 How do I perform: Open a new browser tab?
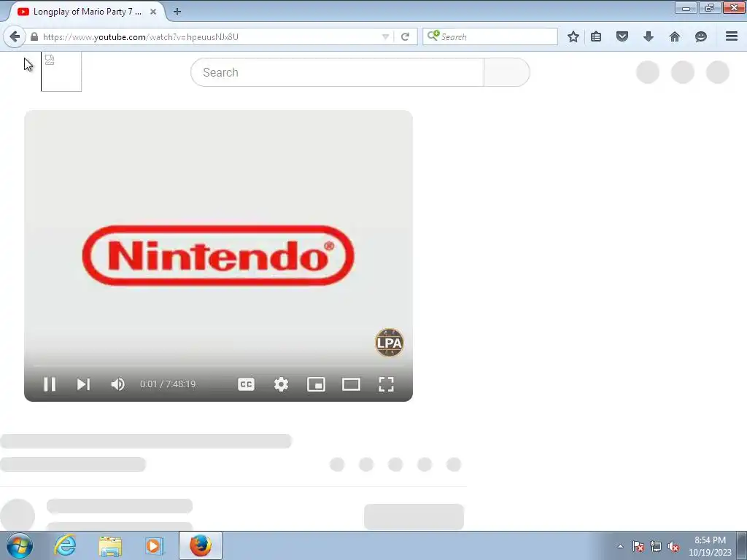pyautogui.click(x=177, y=12)
